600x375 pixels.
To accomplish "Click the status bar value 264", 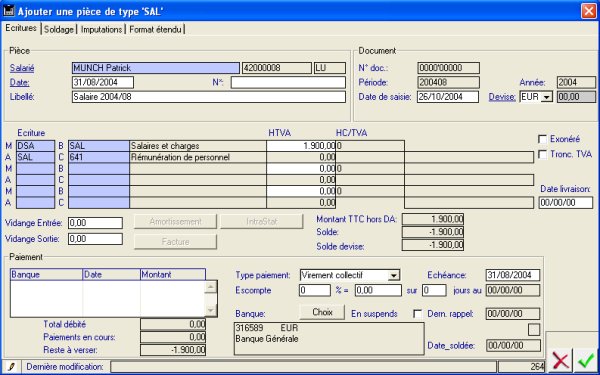I will coord(522,367).
